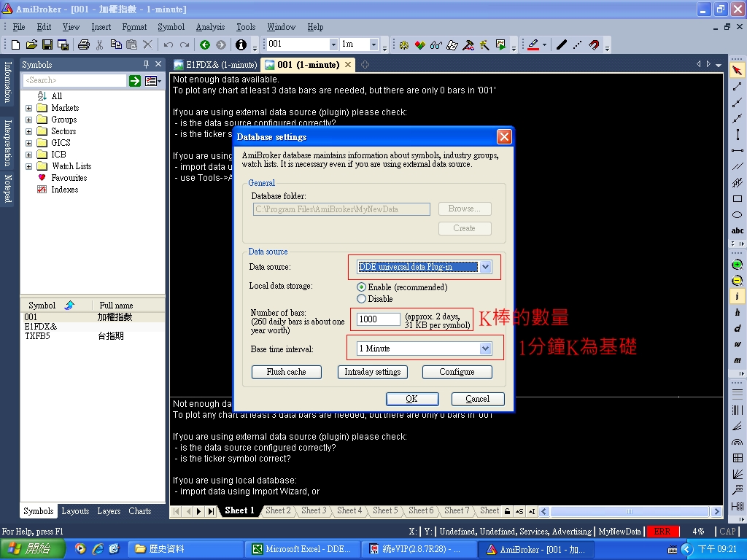Expand the Groups tree folder
Image resolution: width=747 pixels, height=560 pixels.
(x=29, y=120)
